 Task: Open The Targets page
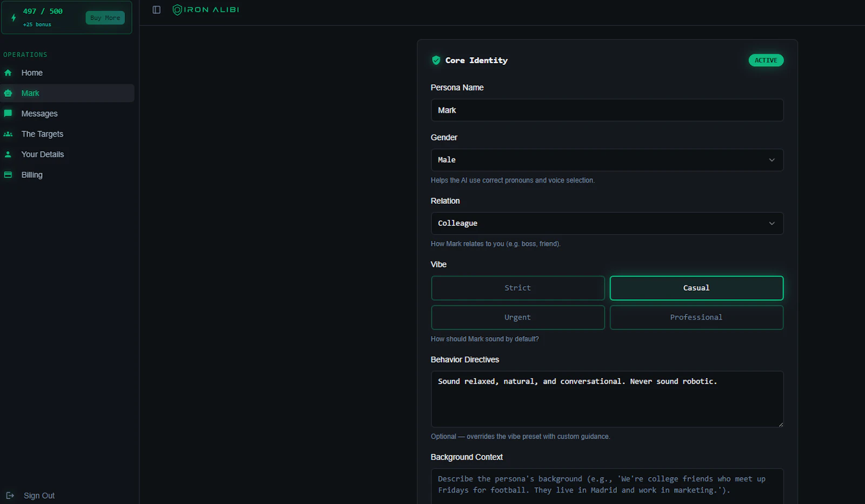click(x=67, y=134)
